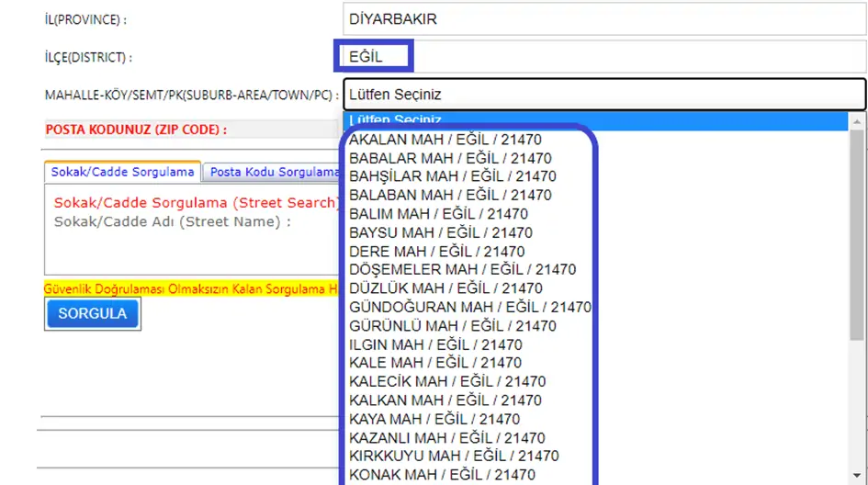Open the Mahalle-Köy dropdown showing Lütfen Seçiniz
Screen dimensions: 868x485
pos(603,94)
